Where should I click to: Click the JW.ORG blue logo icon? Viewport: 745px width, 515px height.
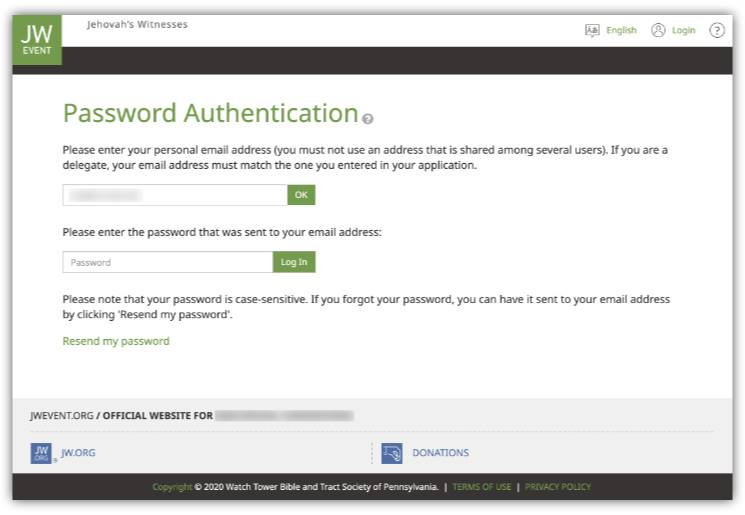pos(41,453)
